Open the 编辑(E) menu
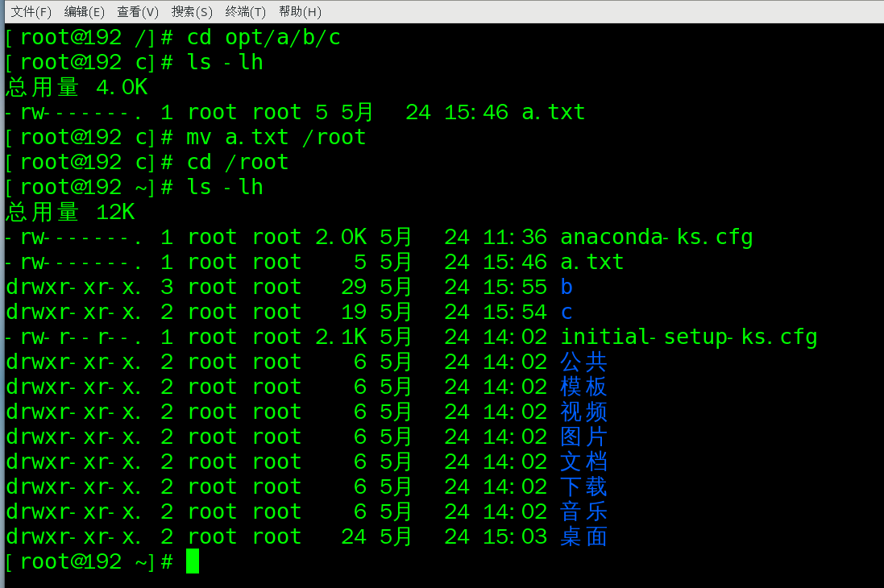 (x=85, y=11)
